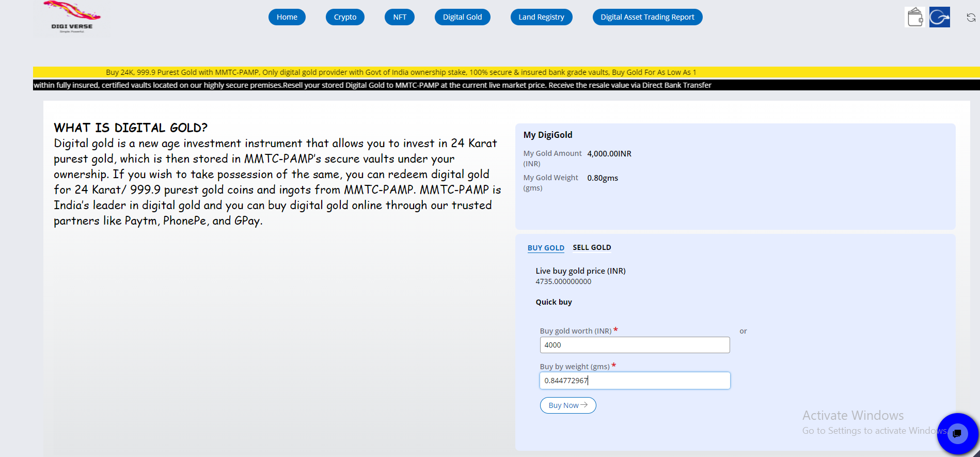980x457 pixels.
Task: Focus the Buy by weight (gms) field
Action: [x=635, y=381]
